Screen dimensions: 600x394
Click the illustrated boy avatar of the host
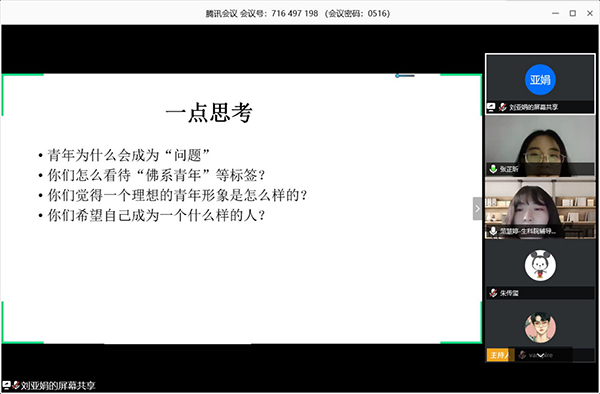click(x=540, y=328)
